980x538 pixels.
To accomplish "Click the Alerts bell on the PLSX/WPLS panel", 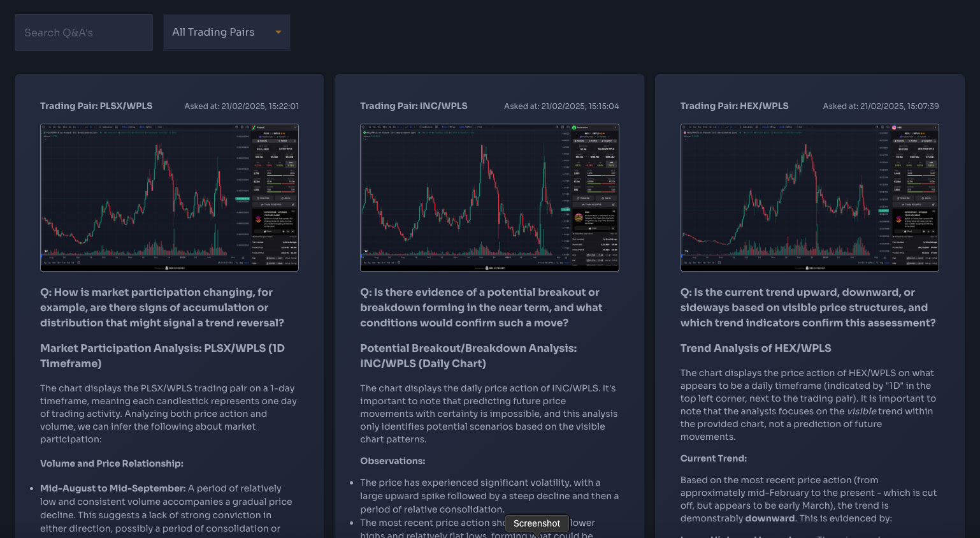I will click(x=286, y=198).
